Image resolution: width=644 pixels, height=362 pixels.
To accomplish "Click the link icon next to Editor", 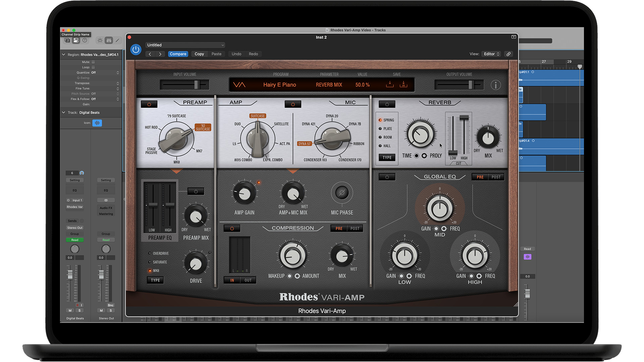I will (508, 54).
